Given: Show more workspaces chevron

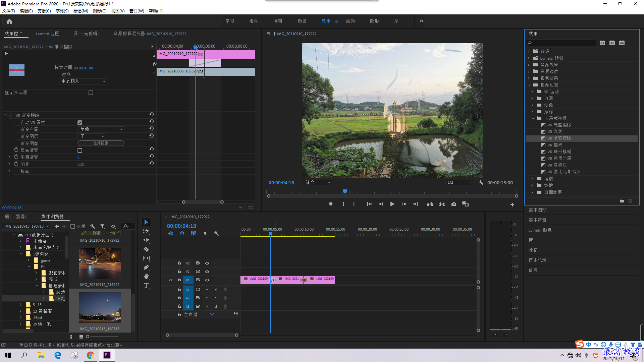Looking at the screenshot, I should coord(421,21).
